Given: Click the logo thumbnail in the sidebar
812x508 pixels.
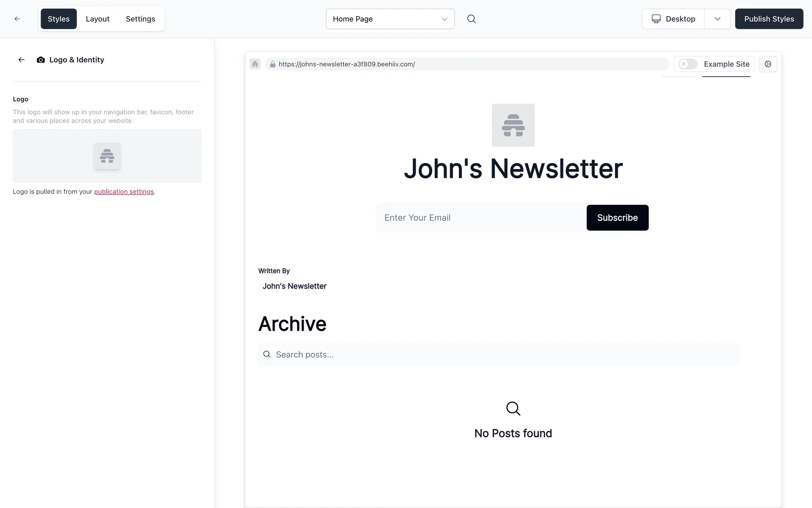Looking at the screenshot, I should [x=107, y=156].
